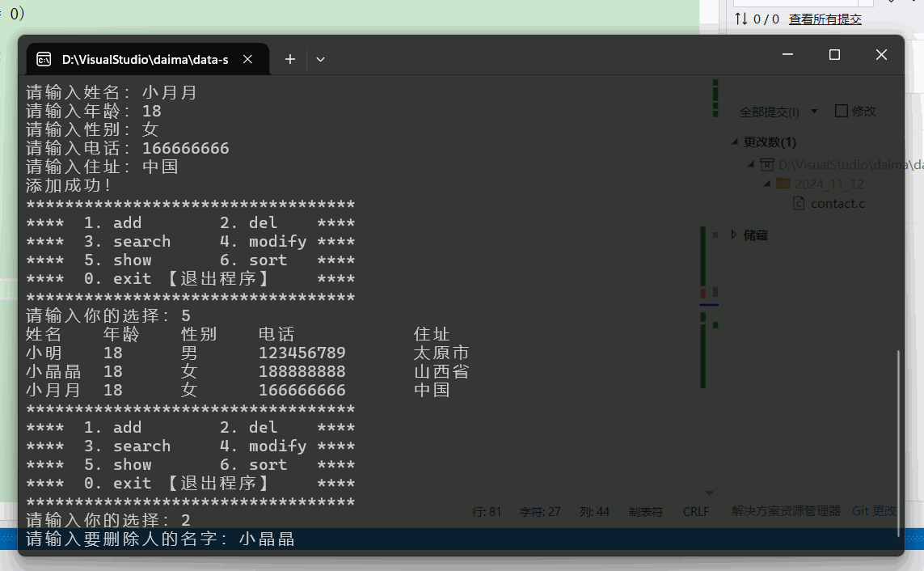The width and height of the screenshot is (924, 571).
Task: Open a new terminal tab with plus button
Action: point(290,60)
